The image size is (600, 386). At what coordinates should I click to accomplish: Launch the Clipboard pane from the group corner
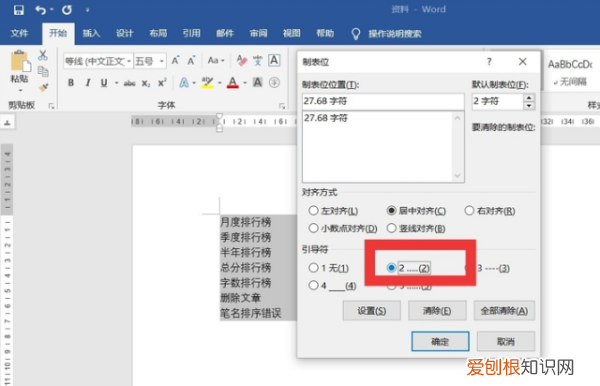pos(51,106)
